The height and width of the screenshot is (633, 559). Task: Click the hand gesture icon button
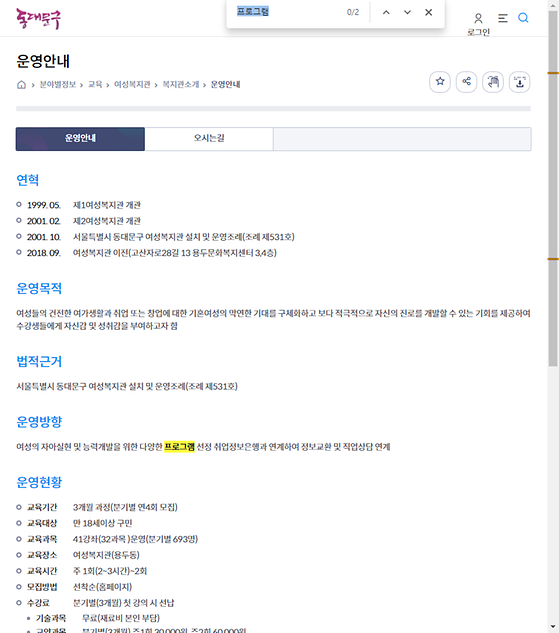coord(493,82)
